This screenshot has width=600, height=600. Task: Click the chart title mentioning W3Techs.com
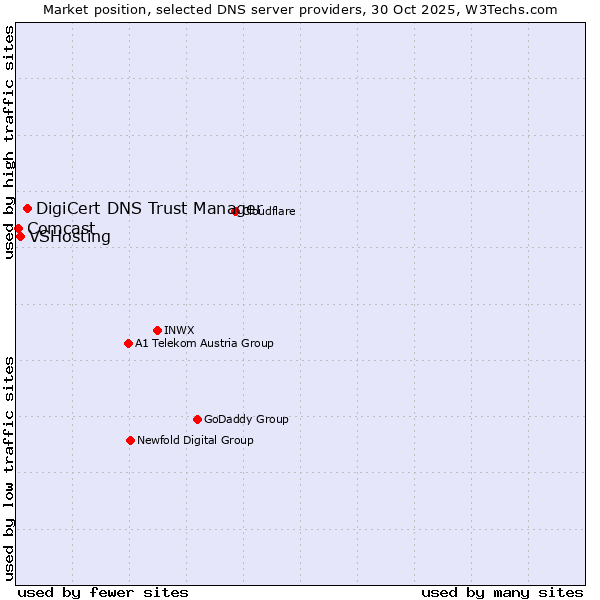[300, 9]
